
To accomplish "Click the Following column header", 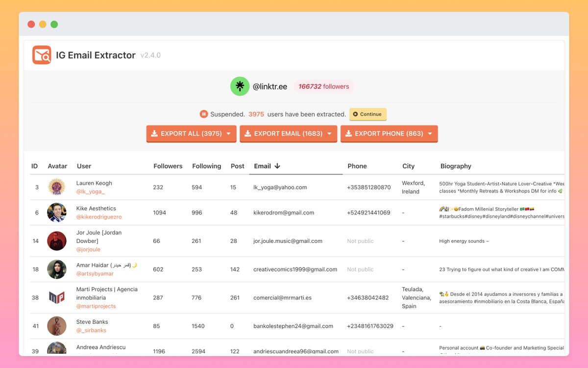I will 206,166.
